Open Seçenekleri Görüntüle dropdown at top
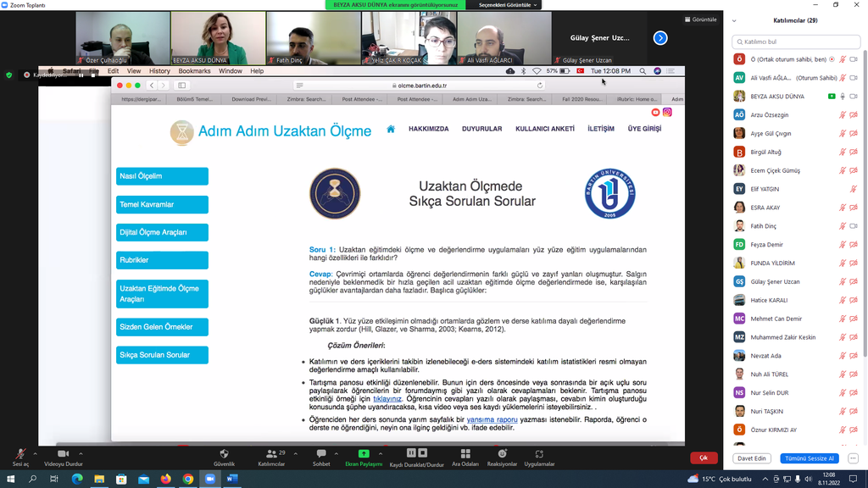This screenshot has height=488, width=868. [x=509, y=5]
